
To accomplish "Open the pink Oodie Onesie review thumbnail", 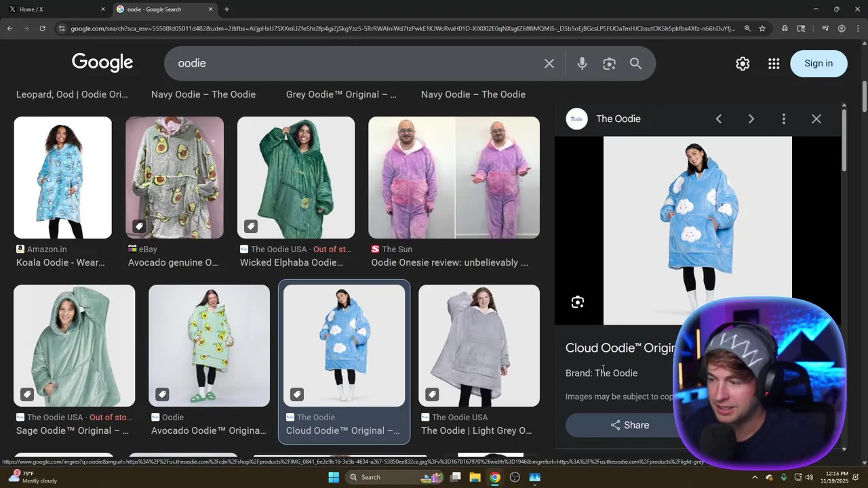I will pos(454,178).
